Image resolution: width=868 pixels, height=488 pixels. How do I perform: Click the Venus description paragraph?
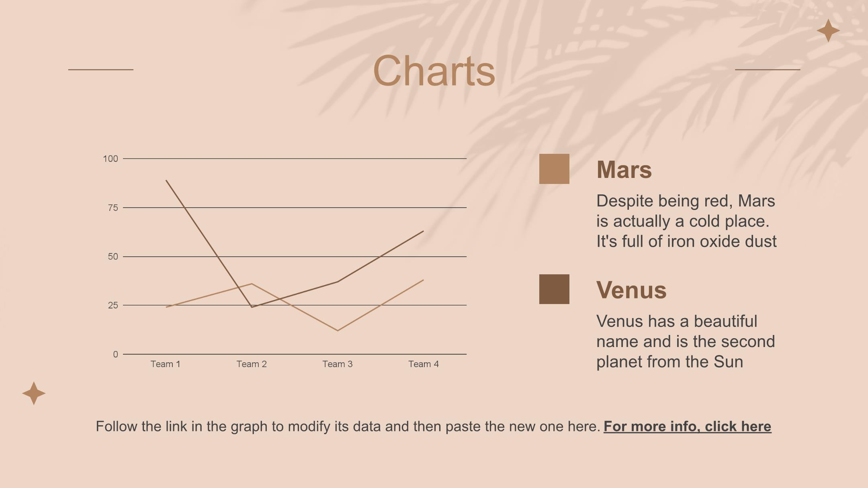click(685, 342)
